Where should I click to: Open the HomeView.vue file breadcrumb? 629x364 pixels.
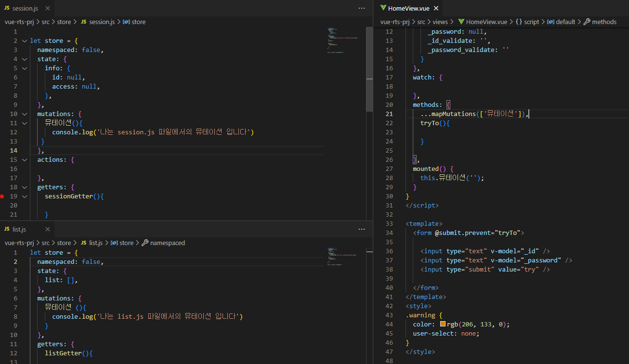tap(483, 22)
